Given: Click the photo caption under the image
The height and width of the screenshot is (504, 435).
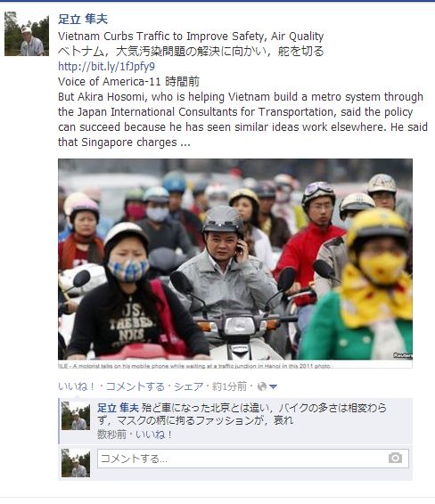Looking at the screenshot, I should [x=195, y=366].
